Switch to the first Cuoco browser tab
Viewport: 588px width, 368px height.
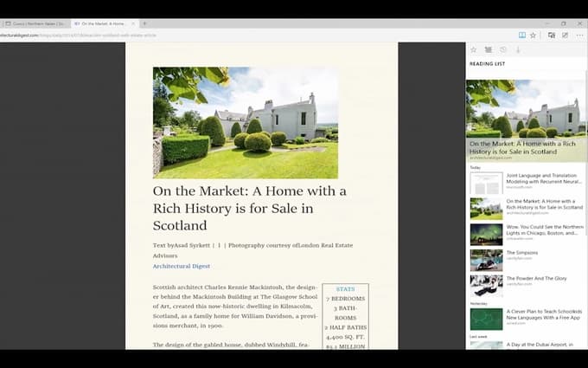point(35,23)
